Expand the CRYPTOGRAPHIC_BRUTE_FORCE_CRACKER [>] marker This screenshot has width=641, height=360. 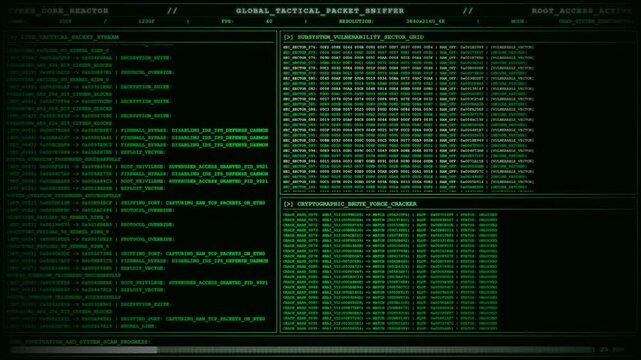tap(288, 204)
